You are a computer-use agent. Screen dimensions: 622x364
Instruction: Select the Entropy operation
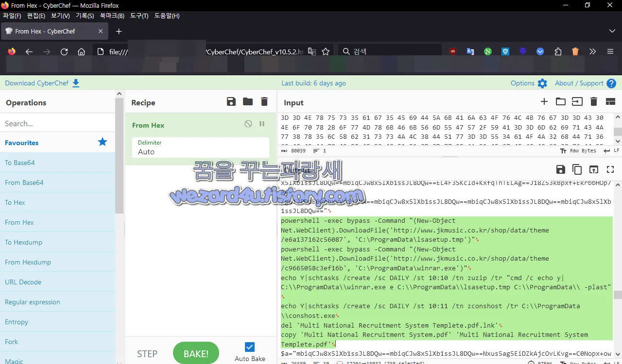(x=57, y=322)
